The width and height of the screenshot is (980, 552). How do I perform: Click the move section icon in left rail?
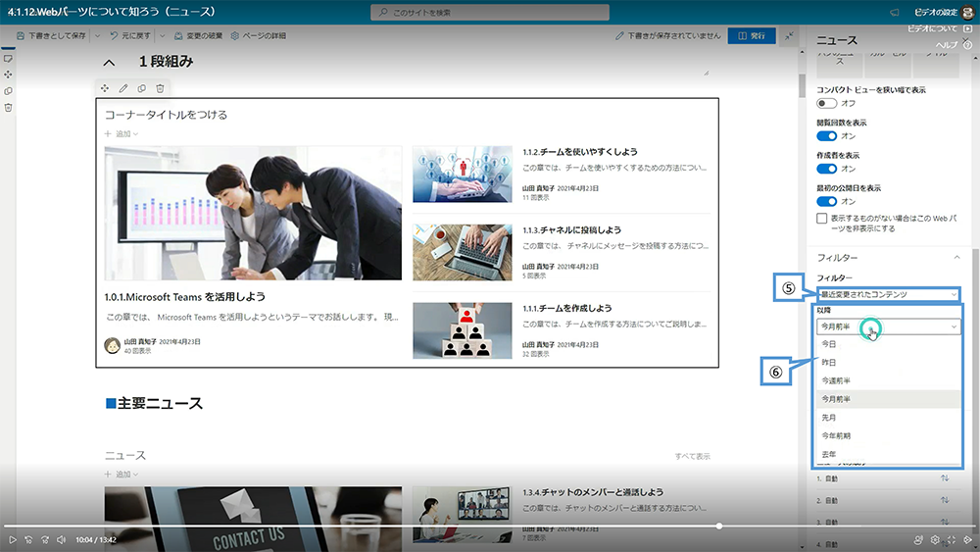pyautogui.click(x=8, y=75)
